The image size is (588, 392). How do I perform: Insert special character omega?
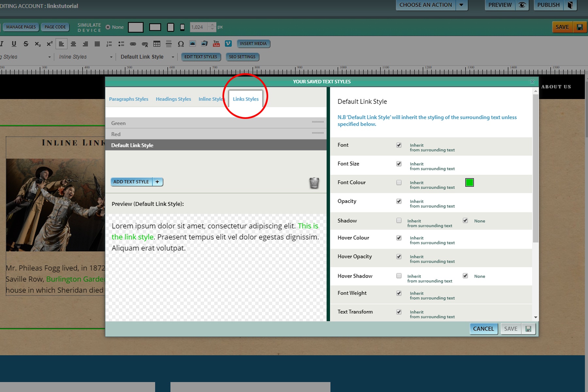[x=181, y=44]
